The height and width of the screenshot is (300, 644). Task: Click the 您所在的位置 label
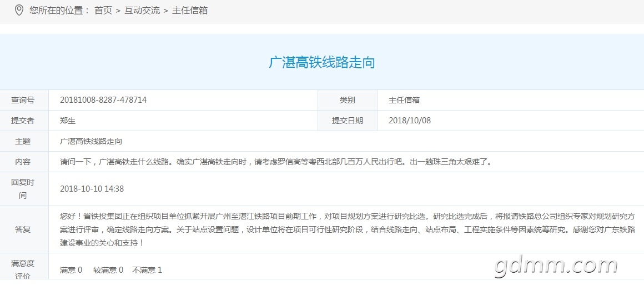59,10
